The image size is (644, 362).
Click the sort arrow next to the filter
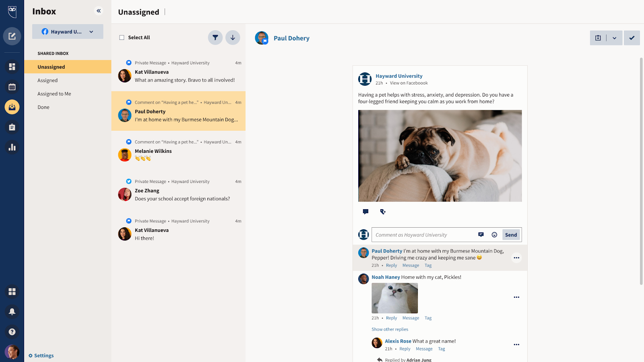click(x=233, y=37)
